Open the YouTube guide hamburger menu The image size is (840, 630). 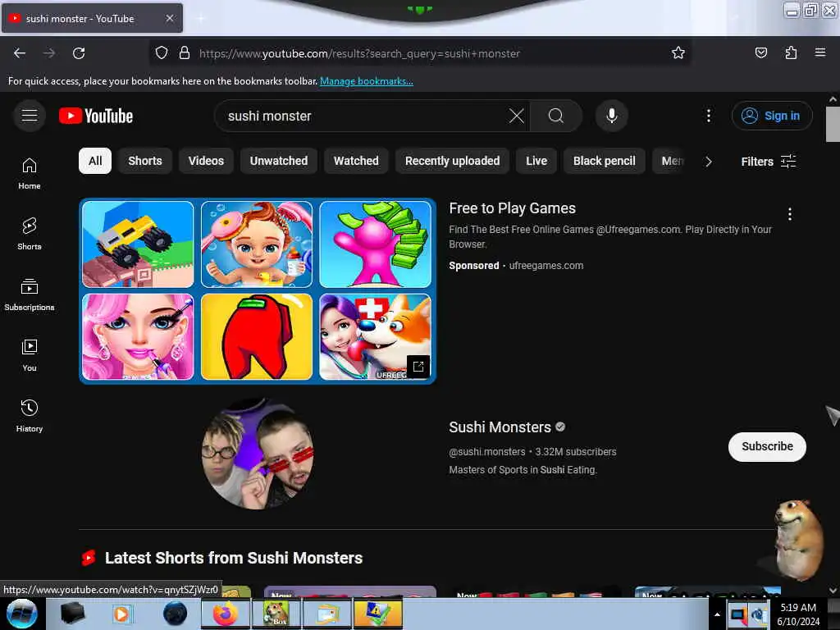[30, 116]
